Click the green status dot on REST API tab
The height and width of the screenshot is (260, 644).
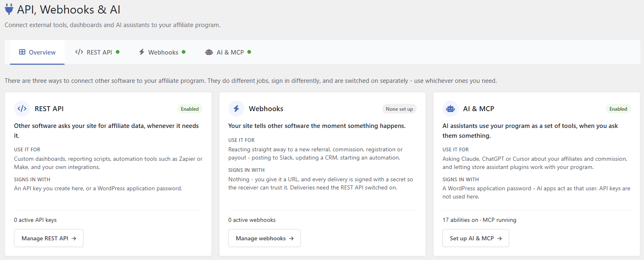(x=118, y=52)
